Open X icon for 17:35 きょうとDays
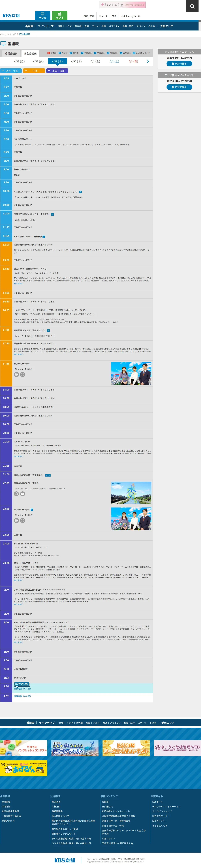Image resolution: width=201 pixels, height=868 pixels. 23,374
